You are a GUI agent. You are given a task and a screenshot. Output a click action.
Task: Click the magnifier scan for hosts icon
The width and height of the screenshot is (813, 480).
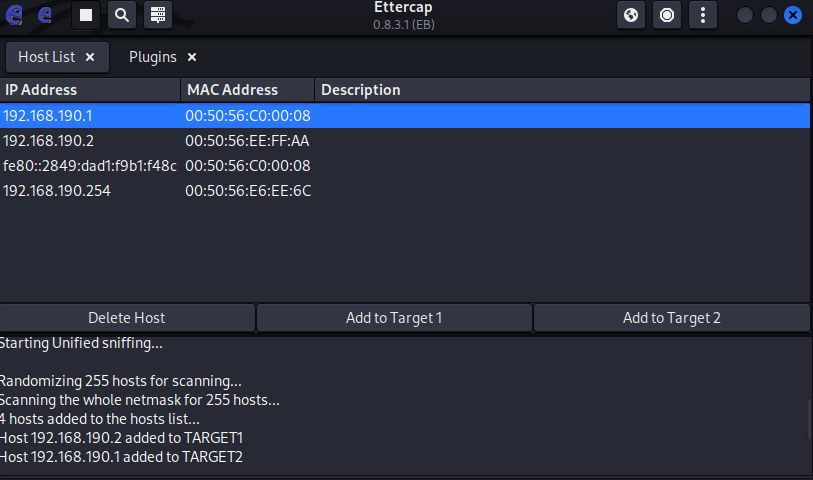122,15
